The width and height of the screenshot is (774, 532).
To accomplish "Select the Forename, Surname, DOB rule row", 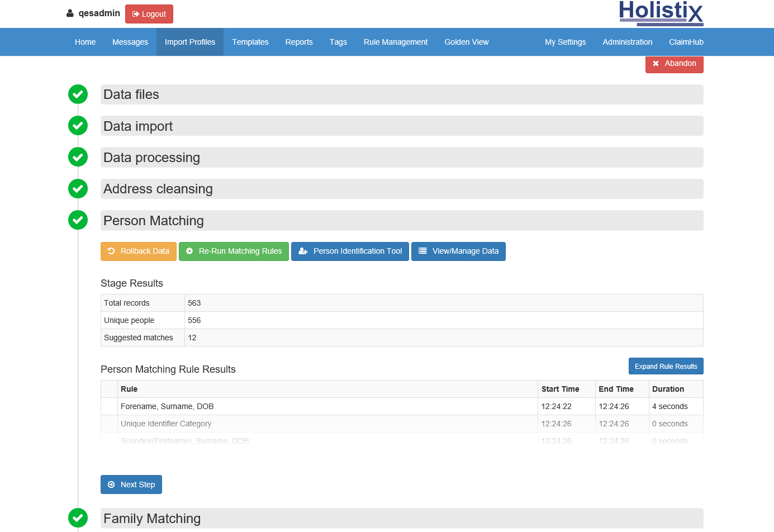I will point(327,406).
